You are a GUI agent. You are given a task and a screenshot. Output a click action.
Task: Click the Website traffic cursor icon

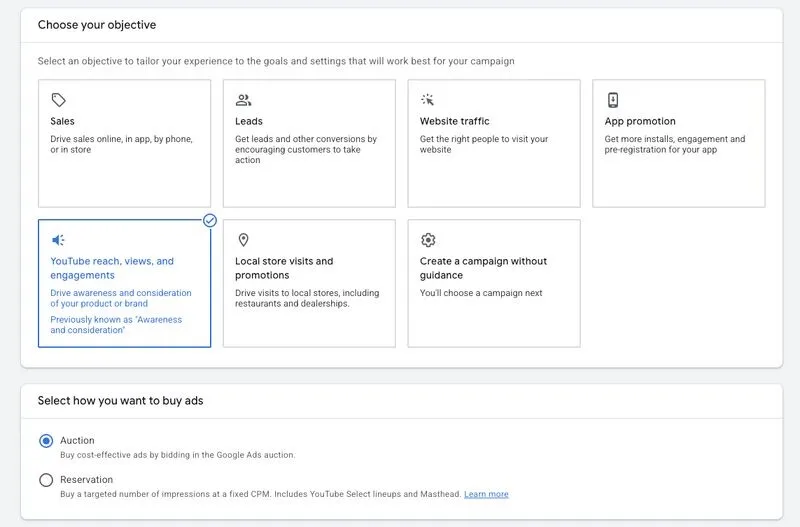tap(428, 99)
